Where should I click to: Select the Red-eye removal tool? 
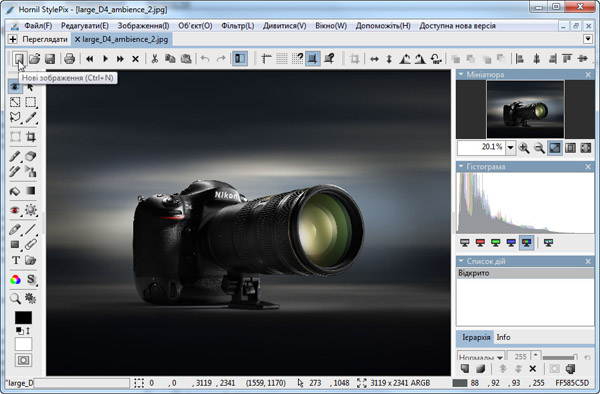[x=15, y=210]
